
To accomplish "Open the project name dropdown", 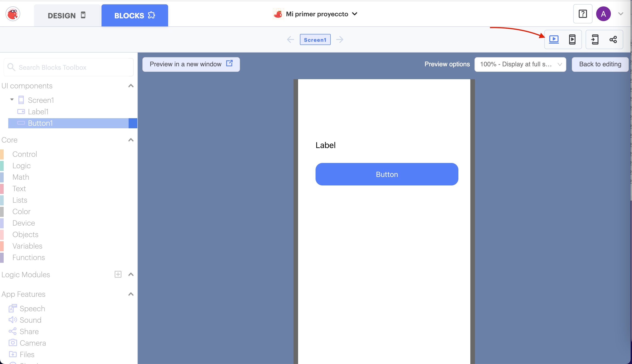I will point(354,14).
